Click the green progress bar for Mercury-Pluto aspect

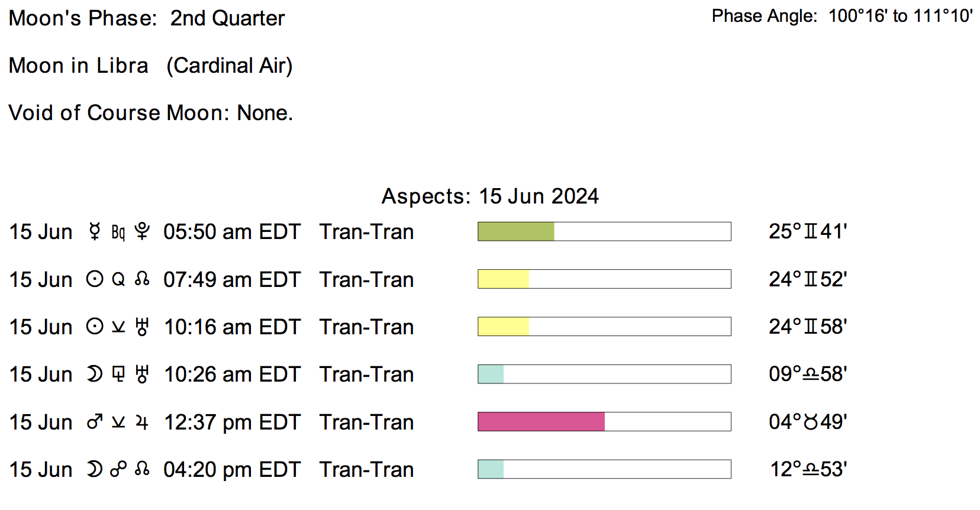(516, 231)
